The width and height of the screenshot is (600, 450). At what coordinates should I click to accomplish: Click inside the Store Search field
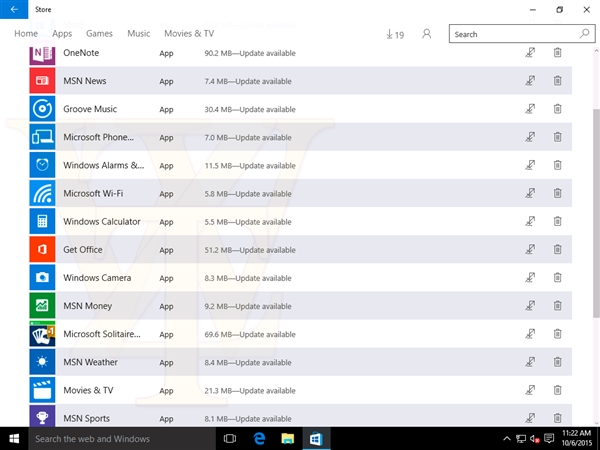coord(510,34)
